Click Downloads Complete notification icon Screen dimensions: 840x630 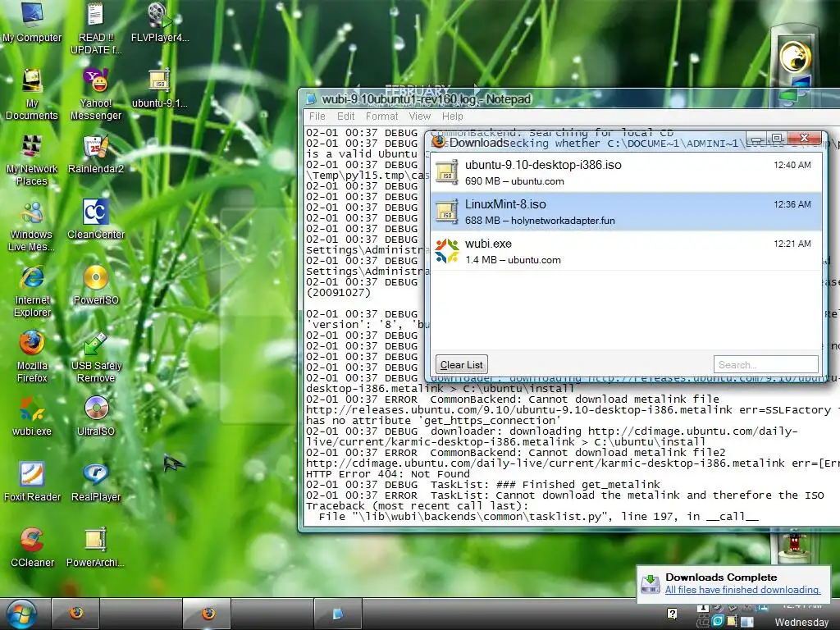pyautogui.click(x=651, y=583)
